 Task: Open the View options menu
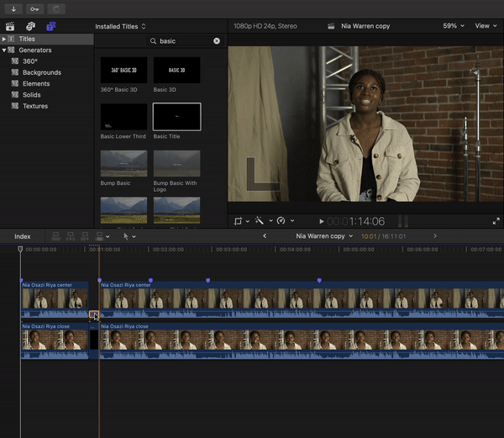(x=485, y=26)
